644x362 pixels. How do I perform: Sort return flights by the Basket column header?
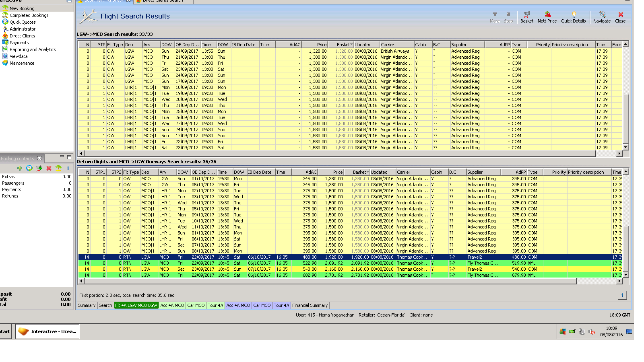click(359, 172)
